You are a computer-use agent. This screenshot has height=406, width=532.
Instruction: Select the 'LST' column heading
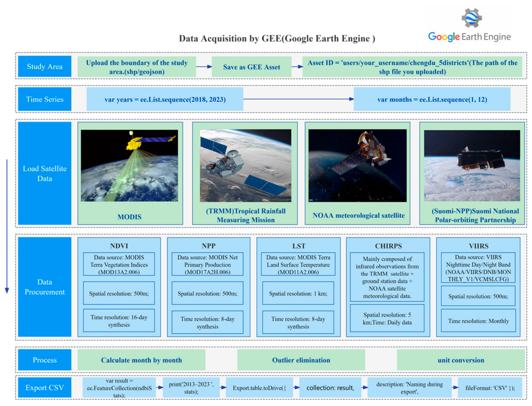pos(299,246)
